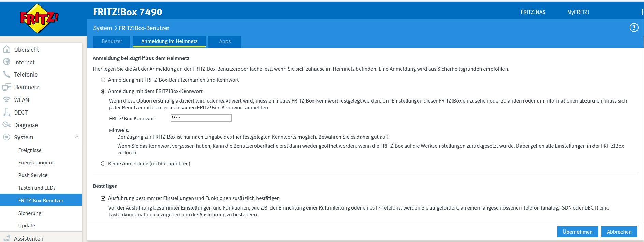Screen dimensions: 644x242
Task: Open the help question mark icon
Action: point(634,28)
